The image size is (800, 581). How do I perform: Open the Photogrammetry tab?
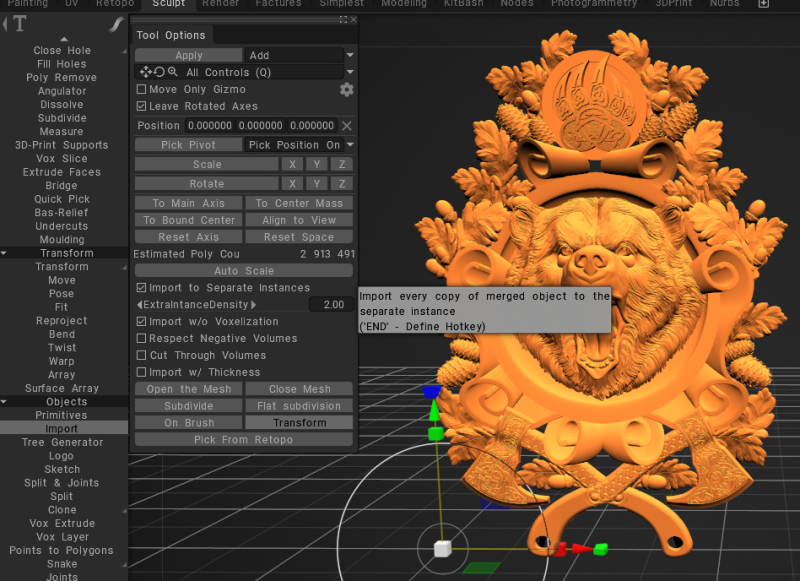593,4
